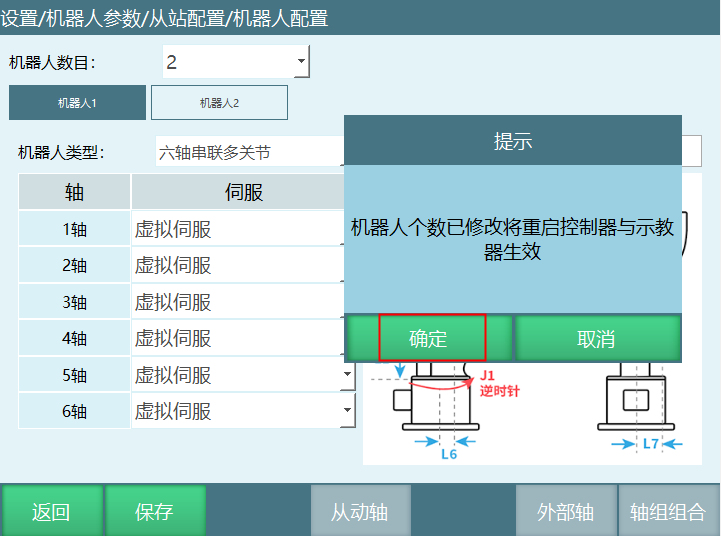This screenshot has width=721, height=536.
Task: Switch to the 机器人1 tab
Action: [x=77, y=103]
